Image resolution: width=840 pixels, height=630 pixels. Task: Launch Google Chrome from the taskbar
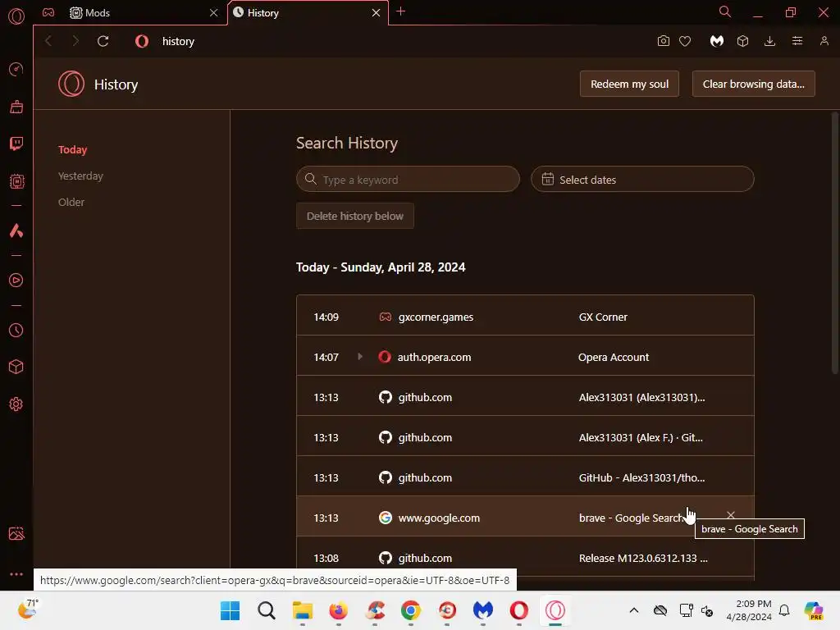click(x=411, y=610)
